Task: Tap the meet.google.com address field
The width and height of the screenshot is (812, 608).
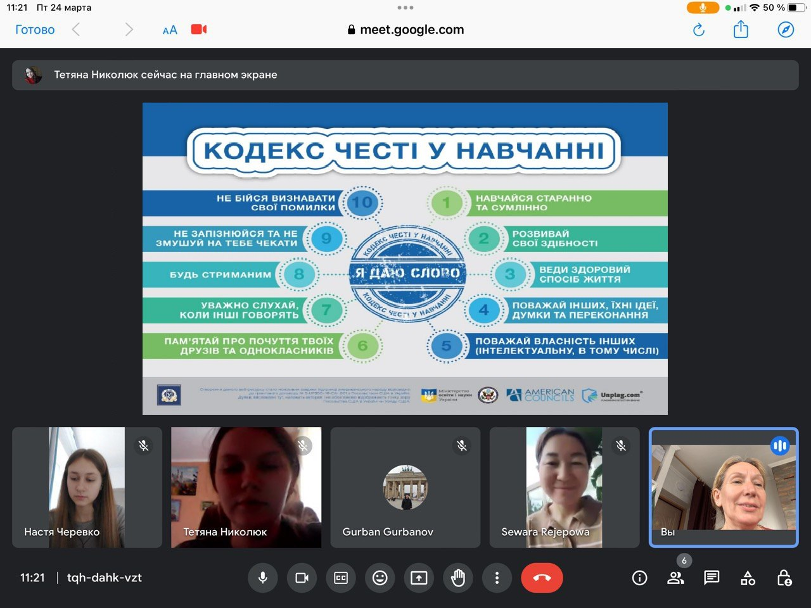Action: [405, 30]
